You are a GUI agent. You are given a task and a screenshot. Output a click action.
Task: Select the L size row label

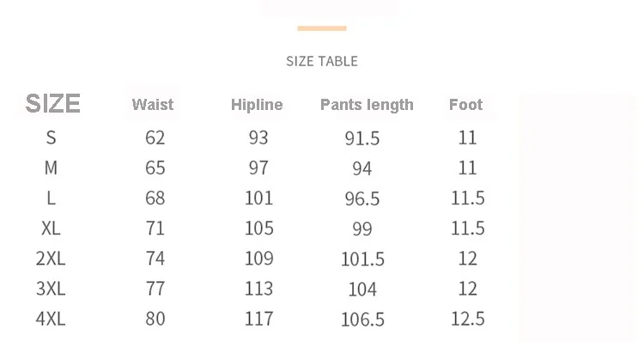[x=51, y=198]
